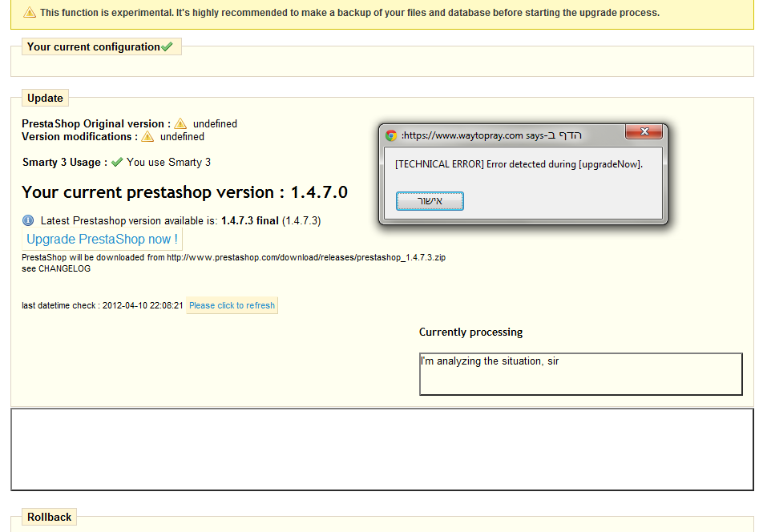The image size is (763, 532).
Task: Click the I'm analyzing the situation status box
Action: coord(581,374)
